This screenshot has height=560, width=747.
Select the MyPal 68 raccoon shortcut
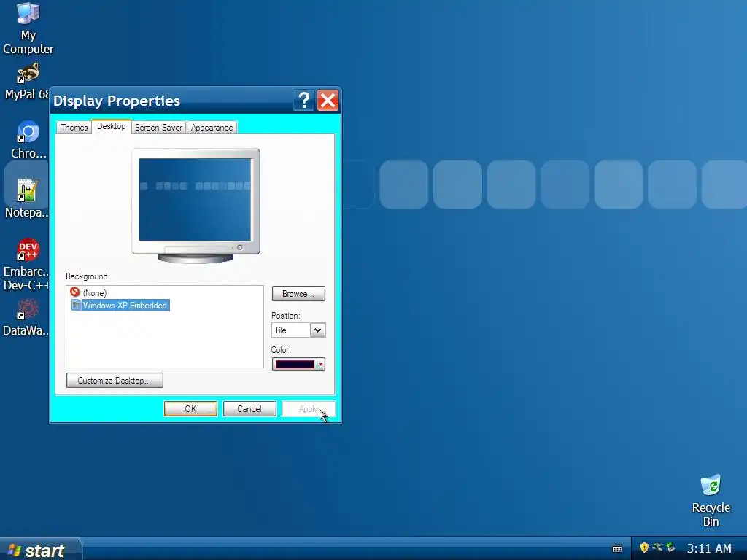(26, 82)
